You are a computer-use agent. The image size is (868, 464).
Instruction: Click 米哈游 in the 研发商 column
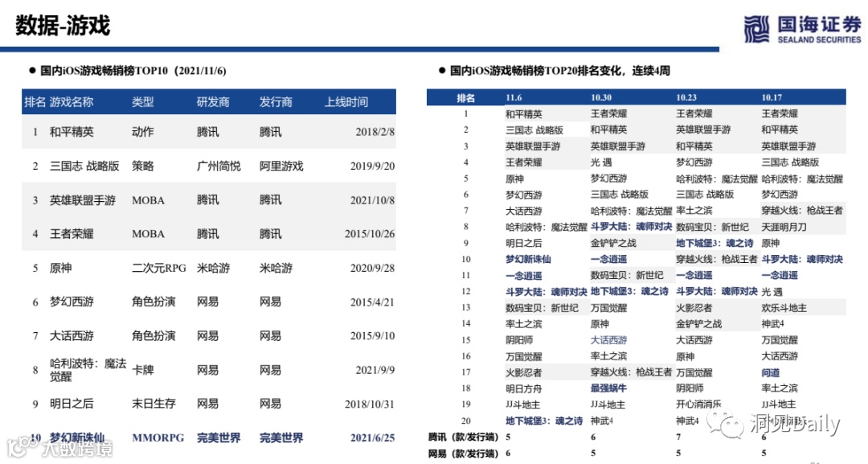[213, 268]
